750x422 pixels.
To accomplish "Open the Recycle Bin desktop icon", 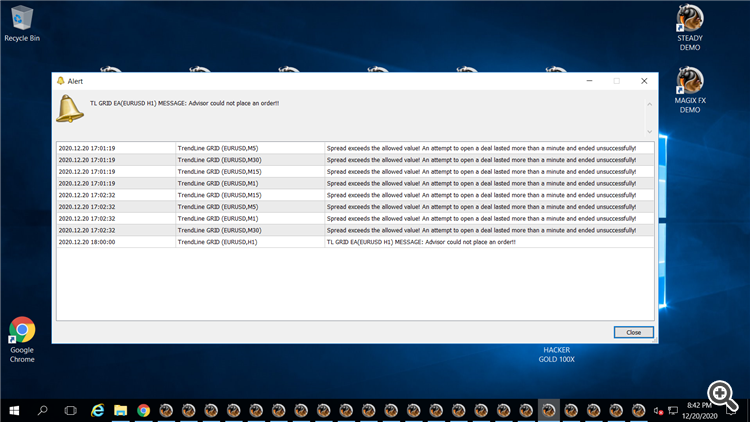I will click(22, 23).
